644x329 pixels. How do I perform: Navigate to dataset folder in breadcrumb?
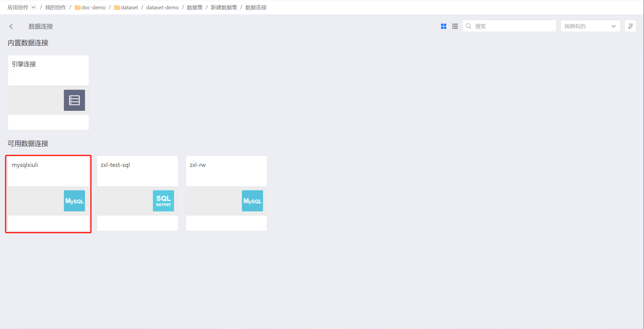click(130, 8)
